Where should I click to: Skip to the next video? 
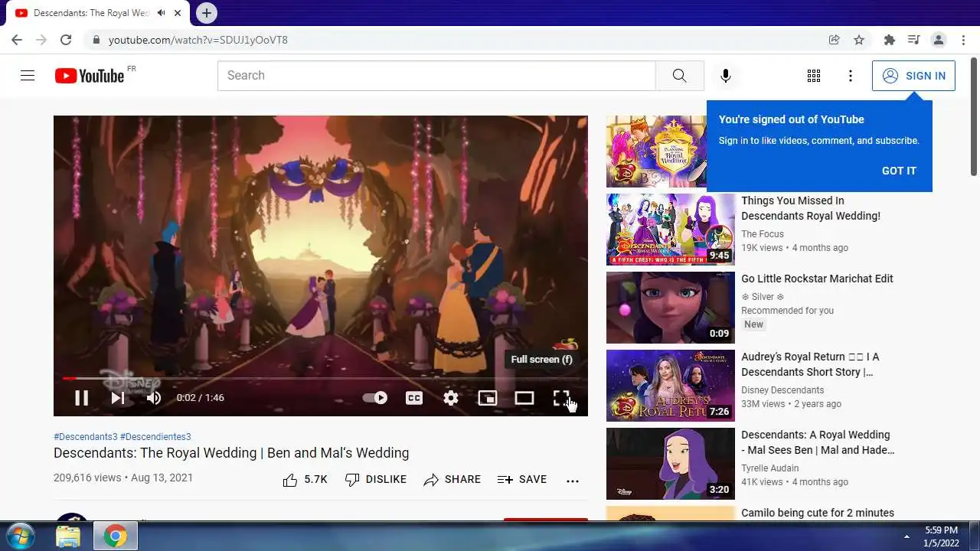click(x=118, y=398)
